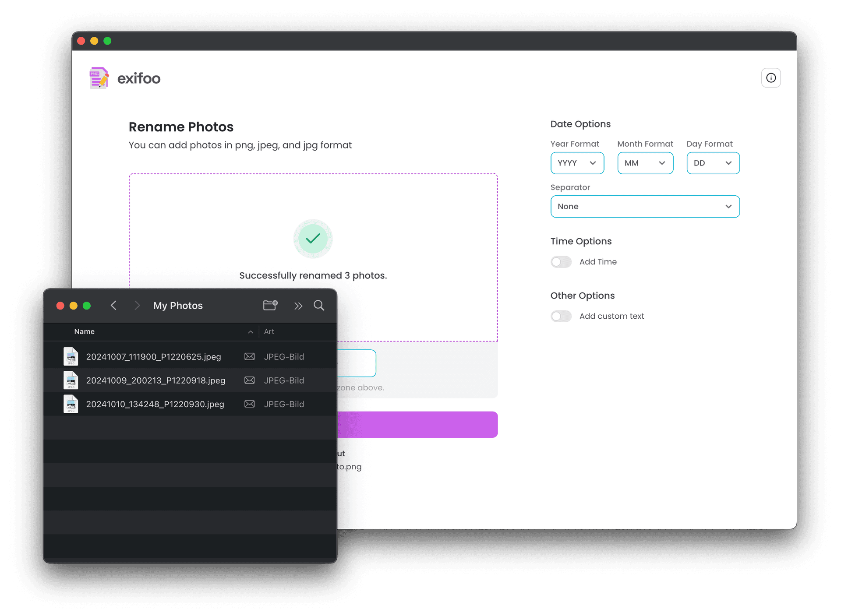
Task: Open search in the My Photos window
Action: pos(319,305)
